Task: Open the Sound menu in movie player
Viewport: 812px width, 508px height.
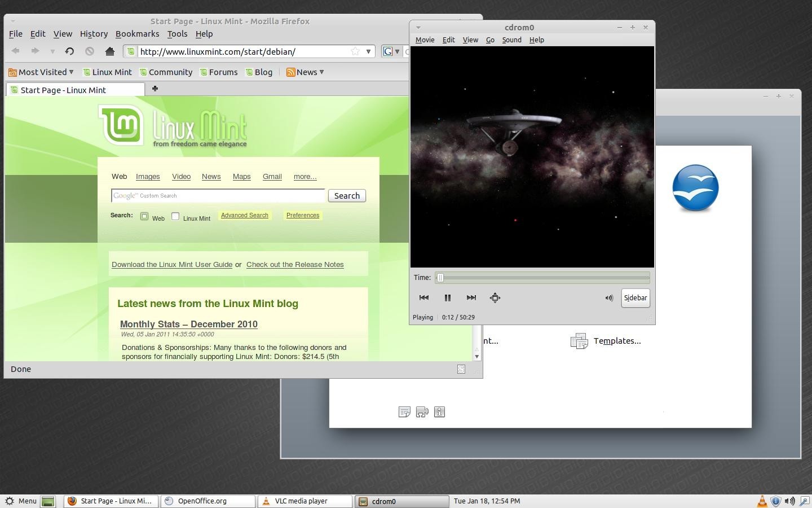Action: coord(512,40)
